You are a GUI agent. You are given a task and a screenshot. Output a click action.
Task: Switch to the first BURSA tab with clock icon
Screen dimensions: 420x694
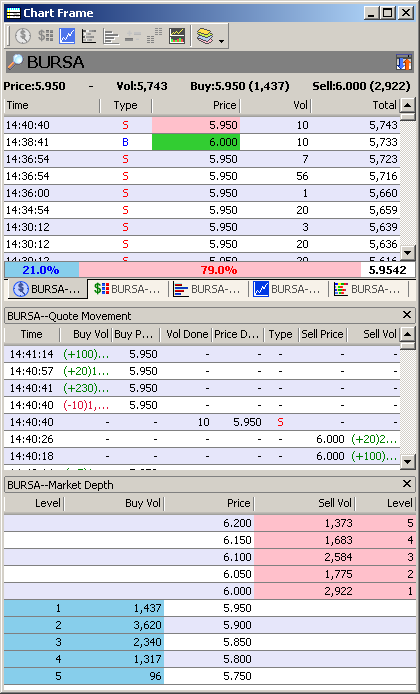[46, 289]
